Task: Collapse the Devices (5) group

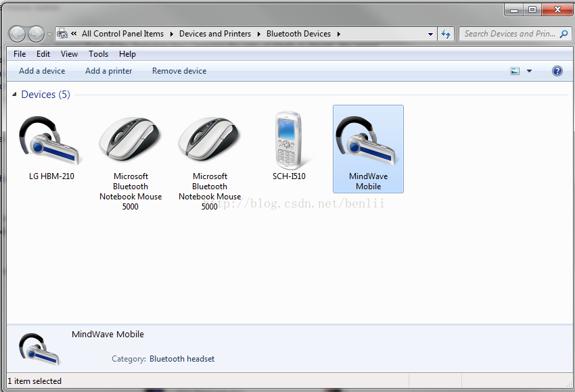Action: (x=14, y=95)
